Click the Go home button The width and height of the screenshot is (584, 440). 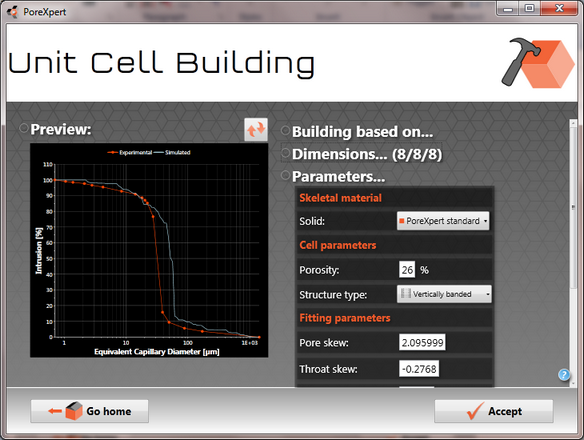tap(89, 411)
